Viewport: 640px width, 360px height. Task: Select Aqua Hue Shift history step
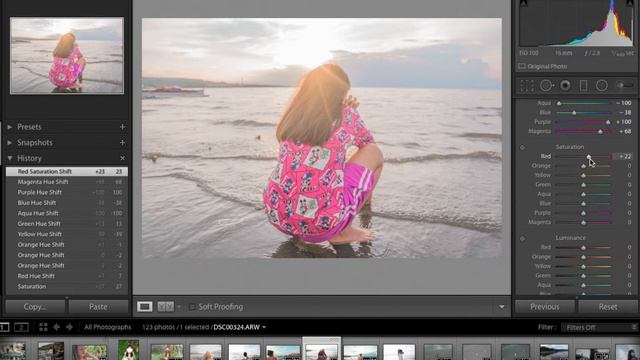(x=67, y=213)
